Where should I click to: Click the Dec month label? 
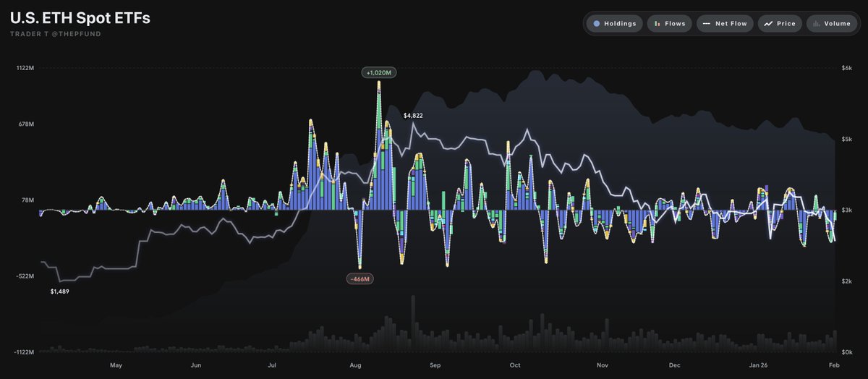click(675, 366)
